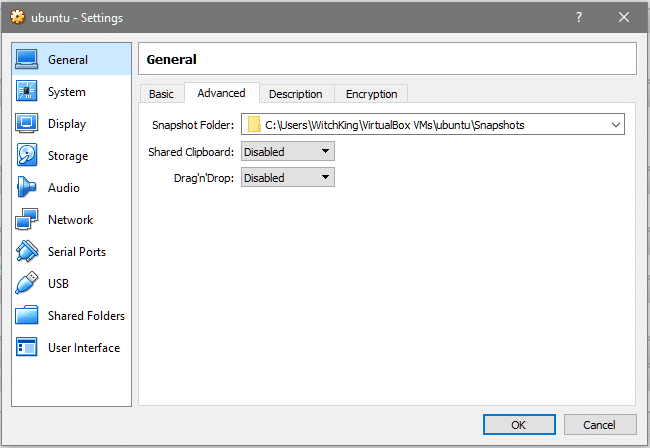Click the Audio speaker icon

(x=27, y=187)
